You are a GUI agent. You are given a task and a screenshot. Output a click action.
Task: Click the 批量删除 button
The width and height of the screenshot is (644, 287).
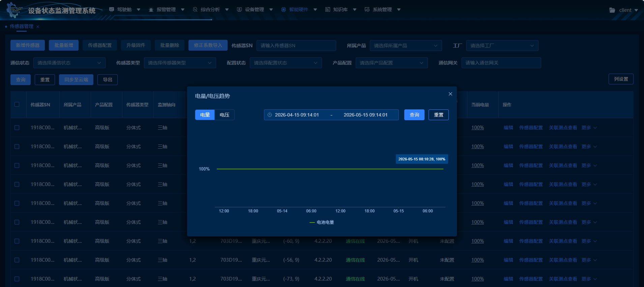coord(170,45)
